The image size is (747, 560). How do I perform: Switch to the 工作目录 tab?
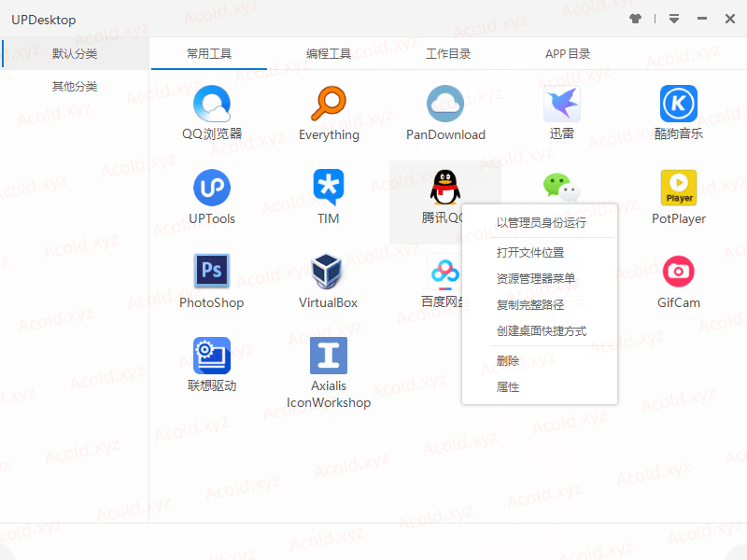(x=448, y=54)
